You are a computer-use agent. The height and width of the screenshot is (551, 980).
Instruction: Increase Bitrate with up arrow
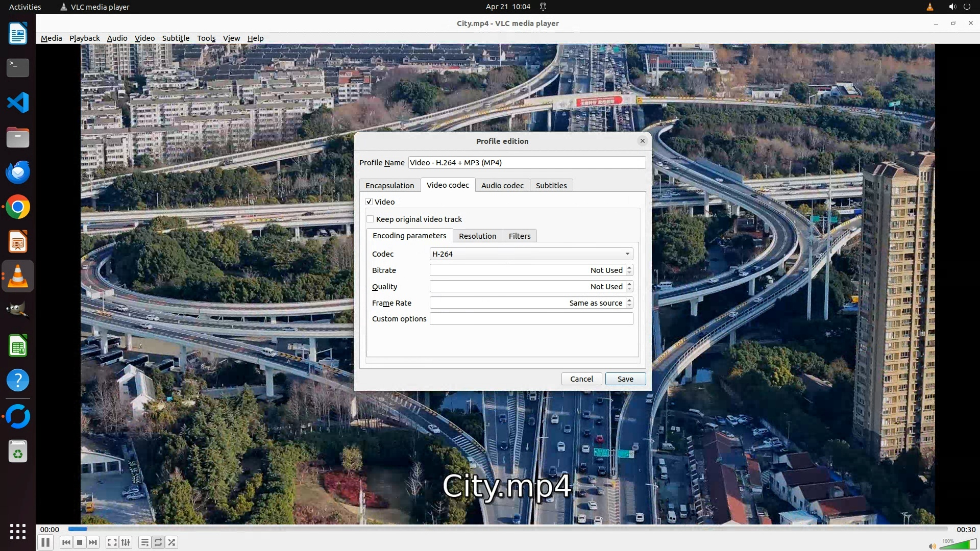629,267
